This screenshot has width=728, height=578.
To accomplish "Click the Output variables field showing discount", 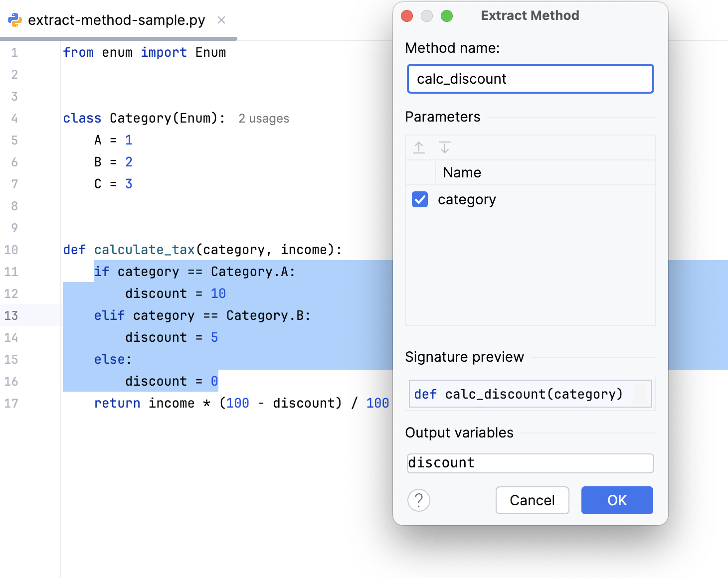I will pyautogui.click(x=530, y=463).
